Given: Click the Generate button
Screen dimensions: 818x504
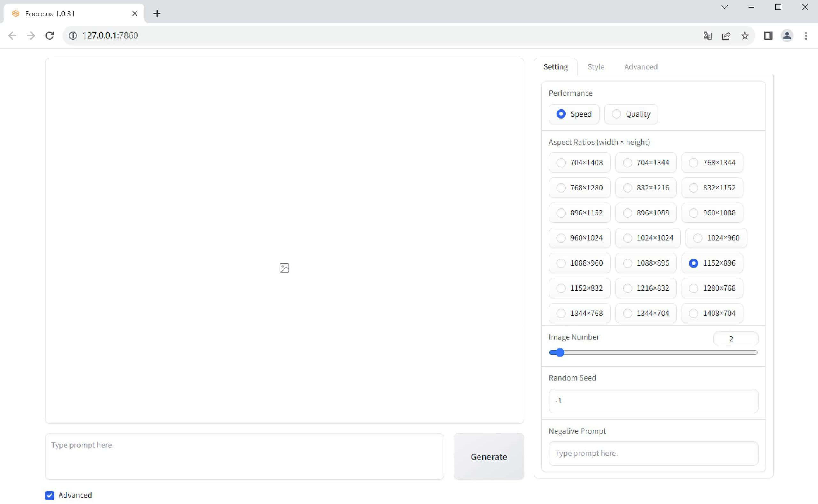Looking at the screenshot, I should [489, 456].
